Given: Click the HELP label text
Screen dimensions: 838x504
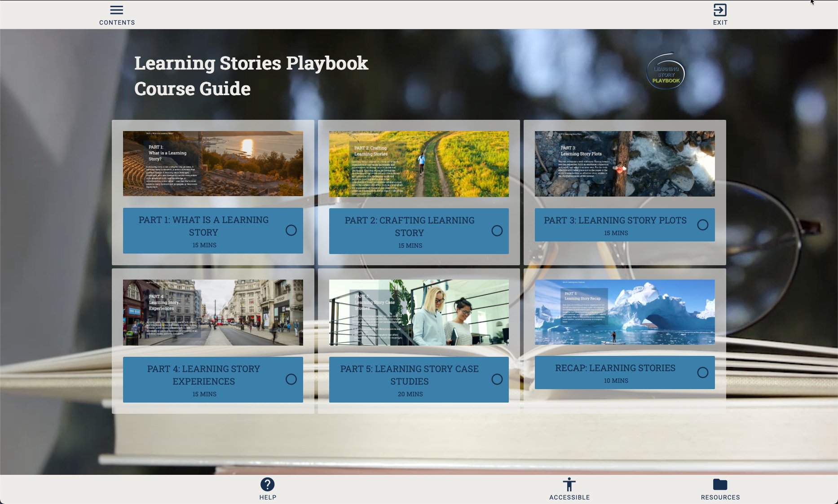Looking at the screenshot, I should [268, 497].
